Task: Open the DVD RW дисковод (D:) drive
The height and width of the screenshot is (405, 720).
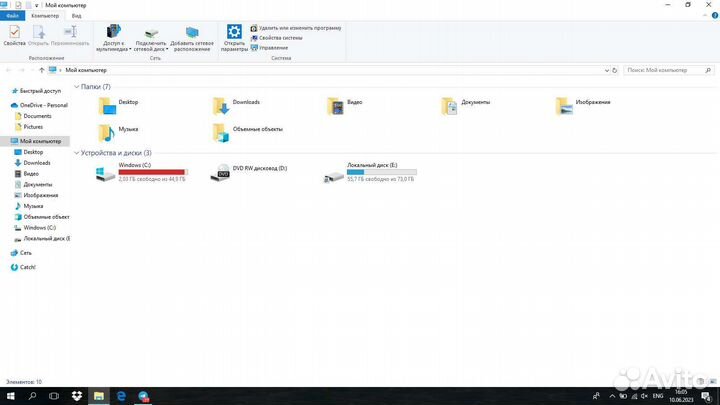Action: click(220, 174)
